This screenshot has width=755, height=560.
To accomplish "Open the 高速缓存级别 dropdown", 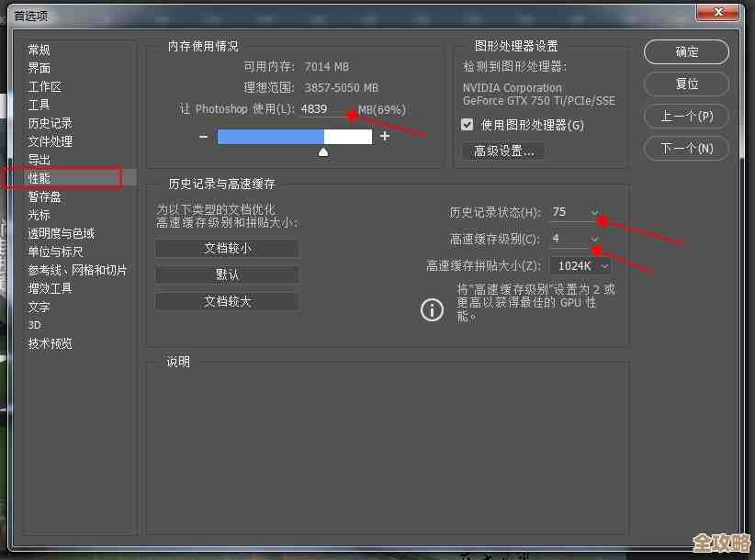I will point(574,238).
